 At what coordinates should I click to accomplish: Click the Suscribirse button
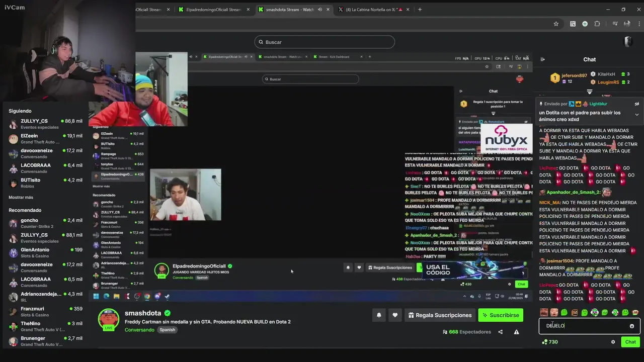pyautogui.click(x=501, y=315)
